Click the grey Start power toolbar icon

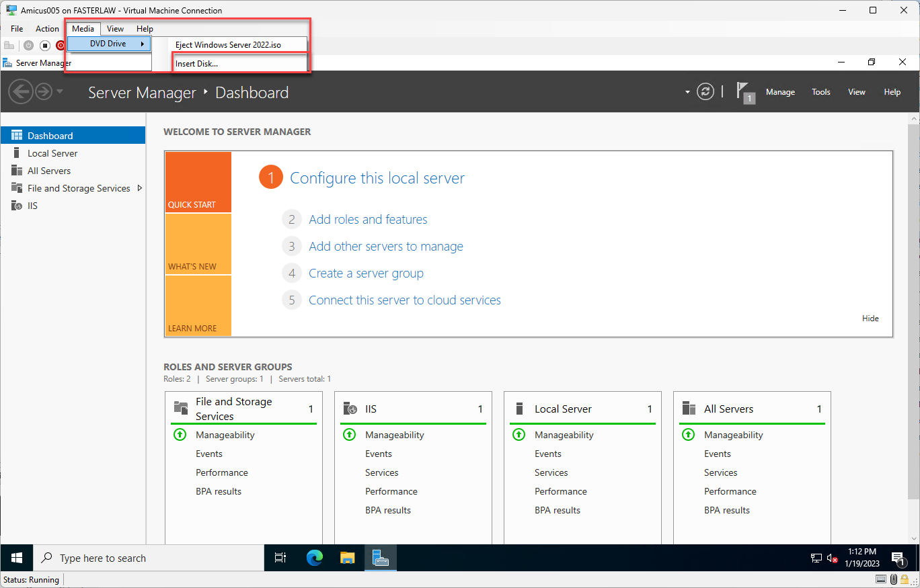click(x=28, y=46)
